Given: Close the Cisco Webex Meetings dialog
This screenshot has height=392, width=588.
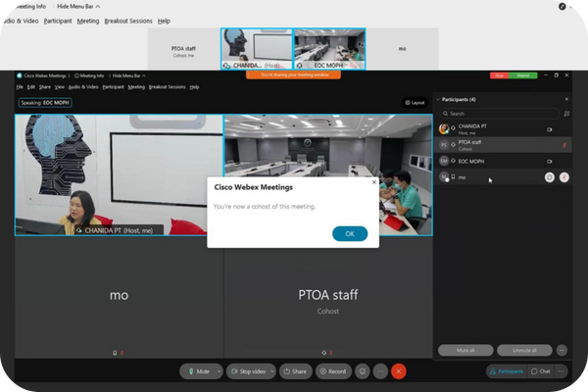Looking at the screenshot, I should pos(374,182).
